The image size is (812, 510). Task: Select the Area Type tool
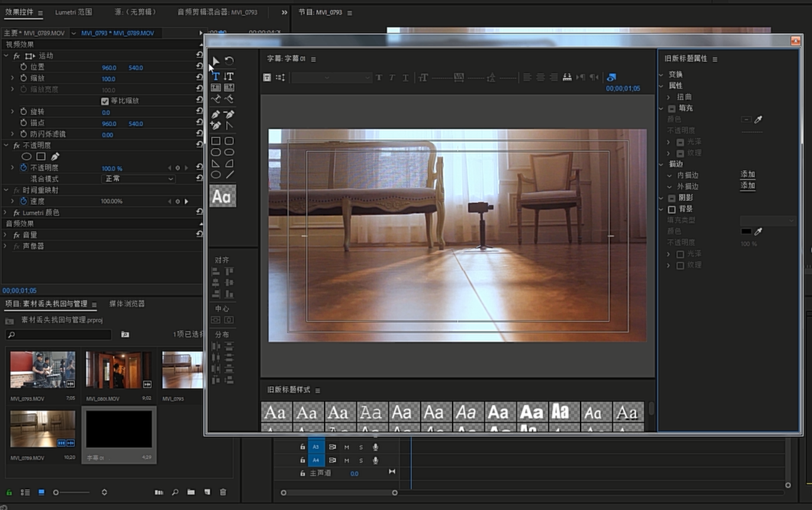click(215, 87)
